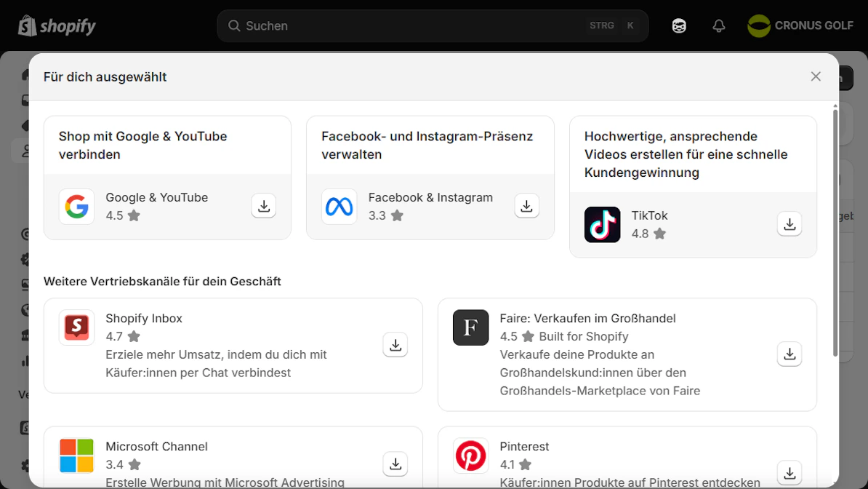The width and height of the screenshot is (868, 489).
Task: Open Facebook & Instagram app title
Action: pyautogui.click(x=430, y=197)
